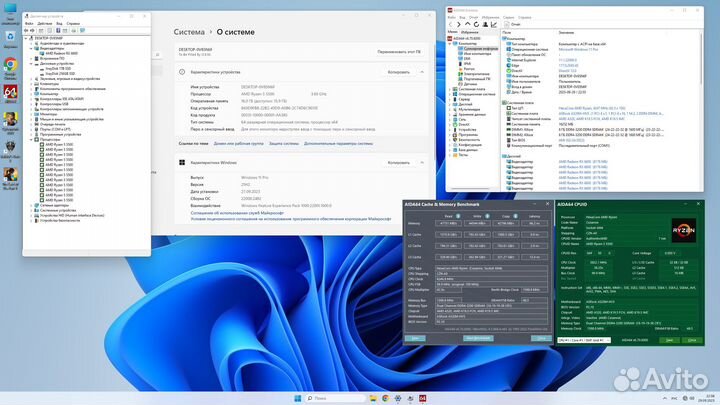Open CPU core selector dropdown in AIDA64 CPUID

coord(584,340)
